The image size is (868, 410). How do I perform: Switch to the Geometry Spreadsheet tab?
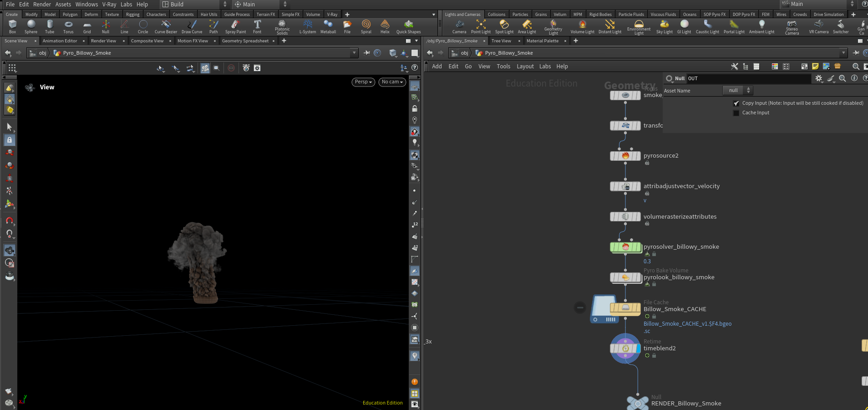[x=245, y=41]
